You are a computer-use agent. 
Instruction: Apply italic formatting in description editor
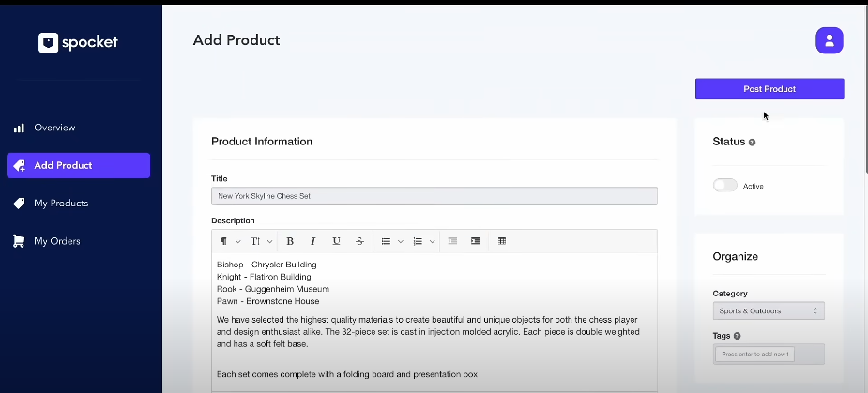coord(312,241)
